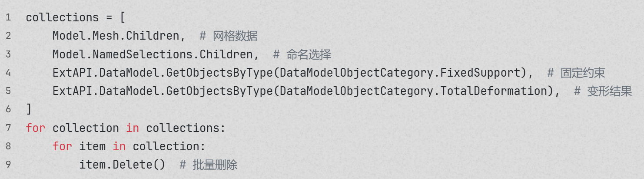Click on Model.NamedSelections.Children text
Viewport: 644px width, 179px height.
[x=153, y=54]
